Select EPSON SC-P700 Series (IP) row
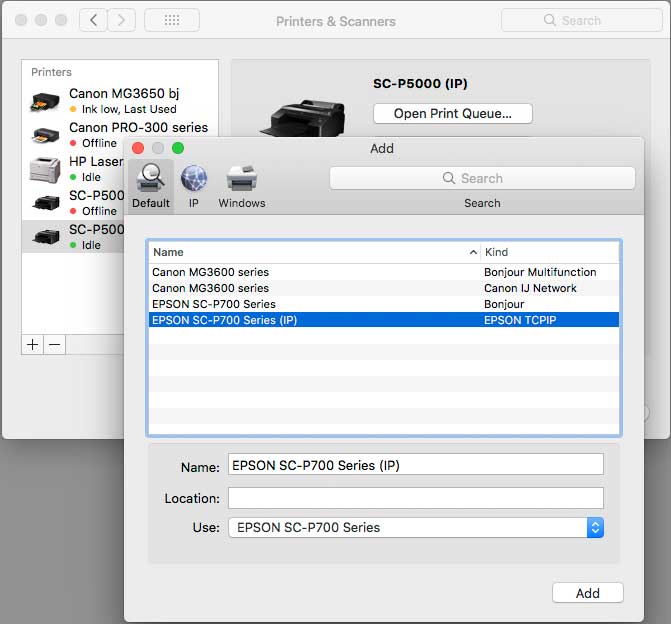Viewport: 671px width, 624px height. point(384,320)
